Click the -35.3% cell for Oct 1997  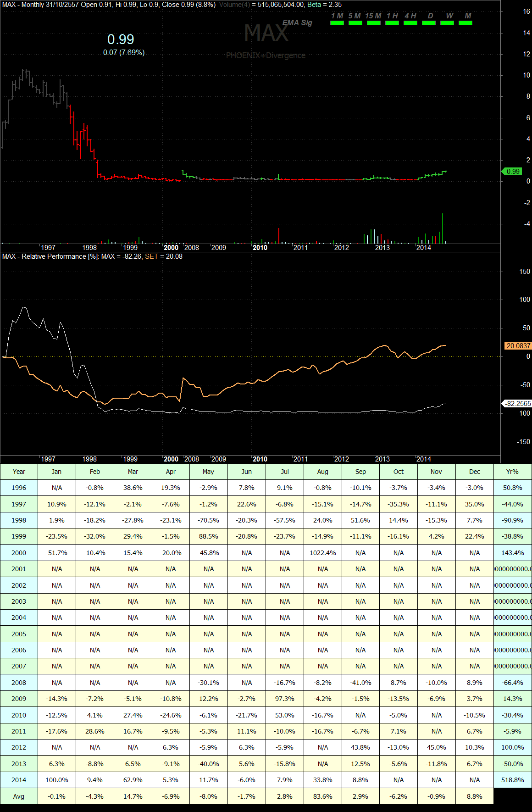coord(399,504)
